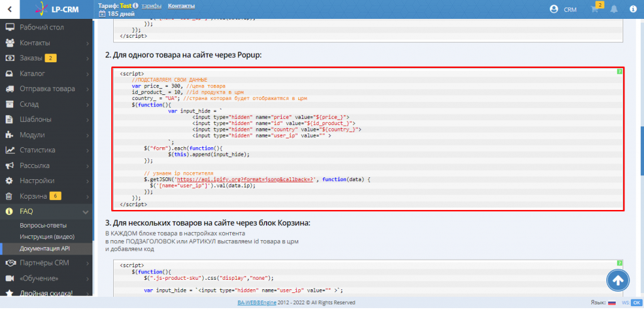
Task: Click Модули puzzle icon
Action: point(10,135)
